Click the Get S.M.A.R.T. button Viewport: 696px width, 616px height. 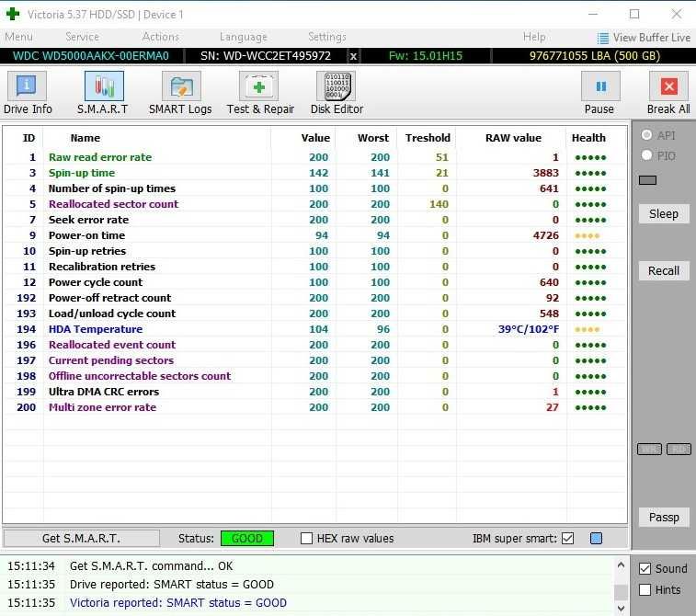pyautogui.click(x=82, y=539)
